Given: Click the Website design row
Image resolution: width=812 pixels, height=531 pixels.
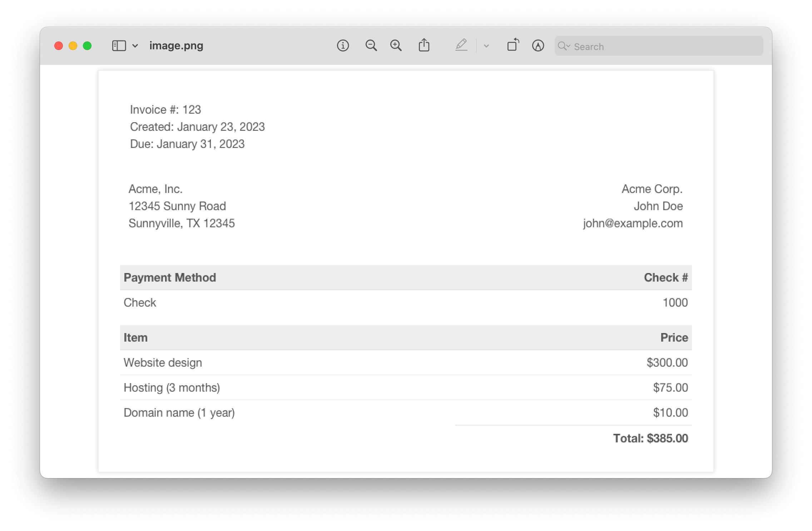Looking at the screenshot, I should (x=163, y=363).
